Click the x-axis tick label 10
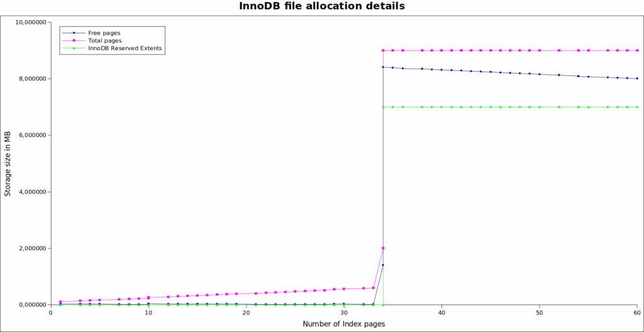The image size is (644, 332). pyautogui.click(x=148, y=313)
